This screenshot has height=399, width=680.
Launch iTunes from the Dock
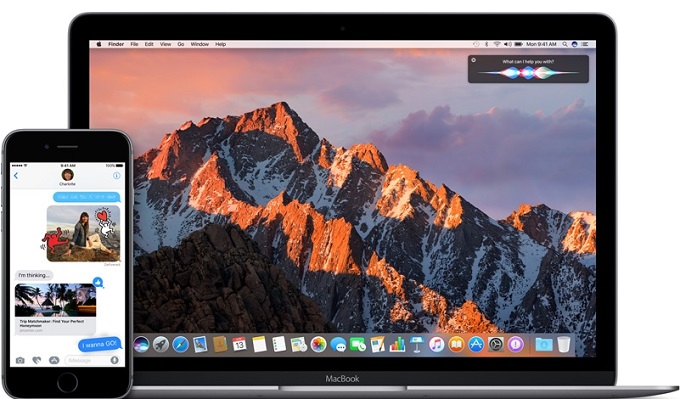click(437, 345)
